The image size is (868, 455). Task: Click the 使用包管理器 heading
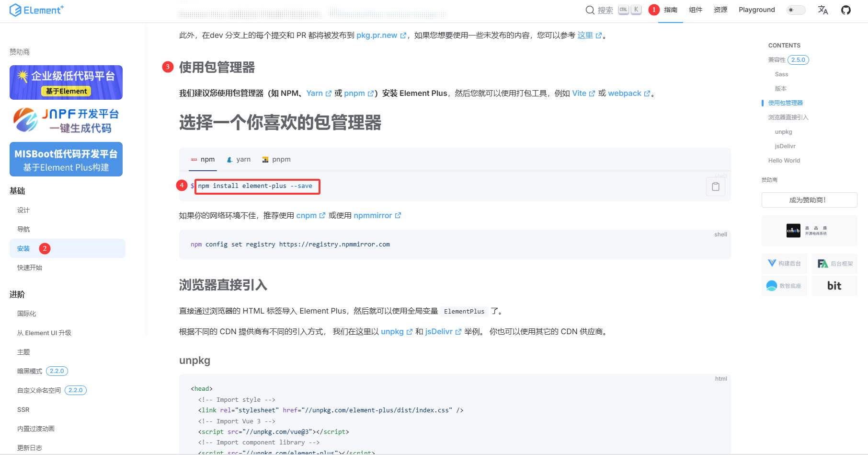(217, 68)
